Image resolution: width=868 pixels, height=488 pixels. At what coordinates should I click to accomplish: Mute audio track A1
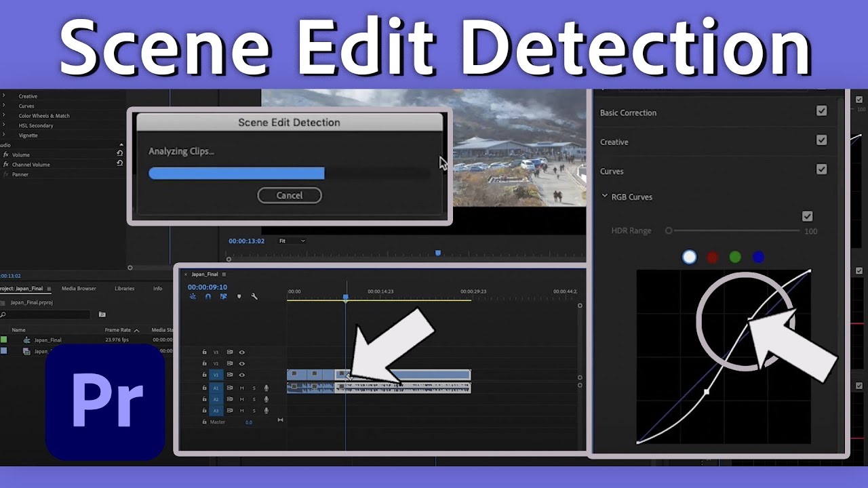point(241,388)
